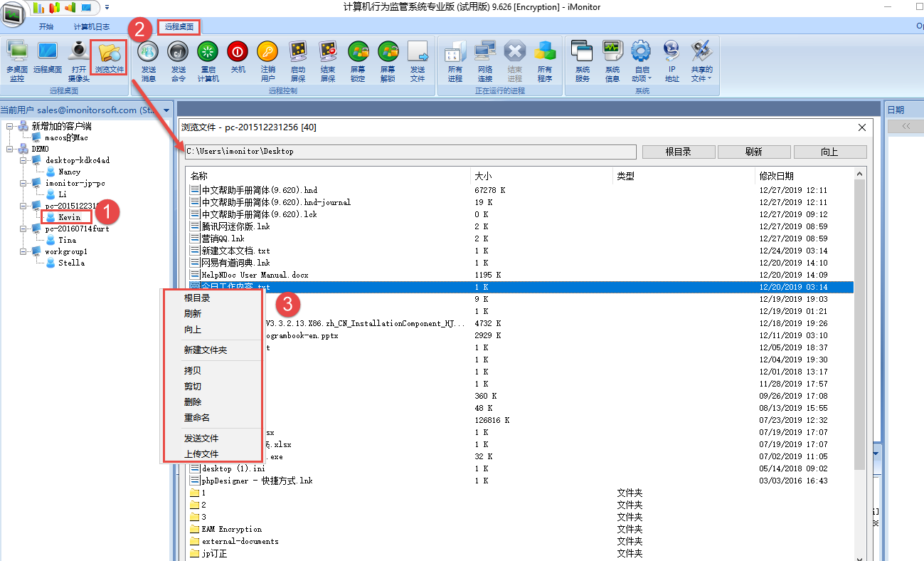
Task: Choose 新建文件夹 from the context menu
Action: tap(205, 350)
